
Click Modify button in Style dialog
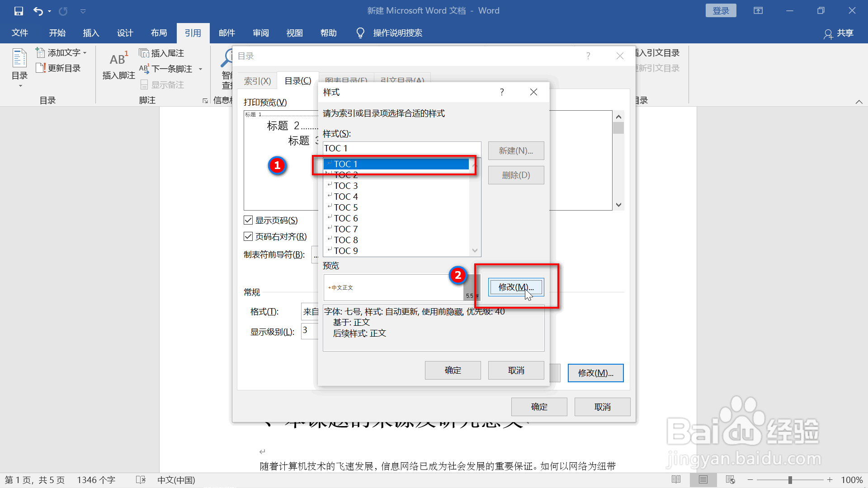[x=516, y=287]
